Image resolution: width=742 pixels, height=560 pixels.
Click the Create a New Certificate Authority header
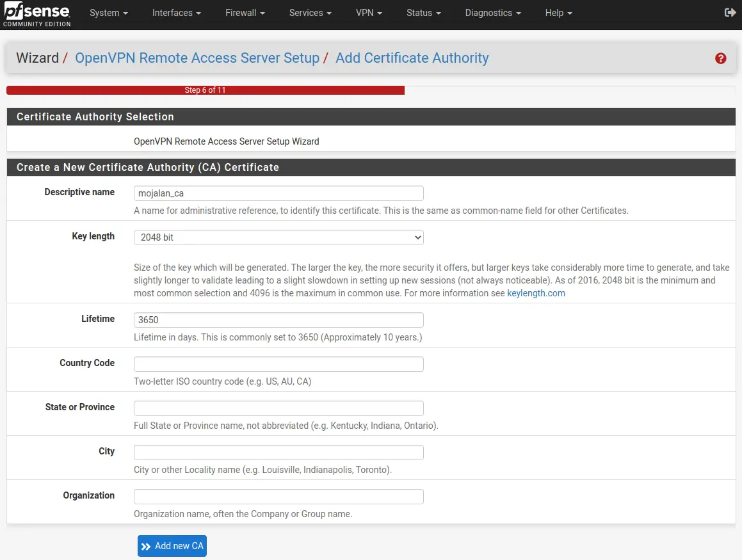pos(371,168)
